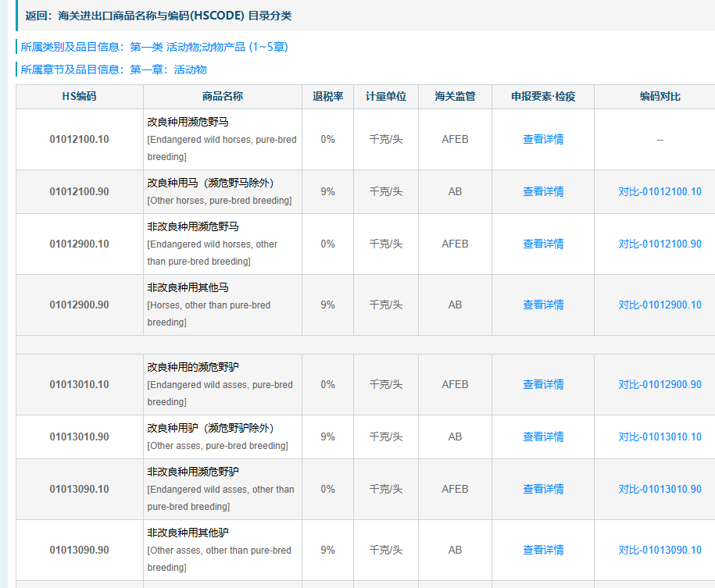Click AFEB supervision cell for 01012100.10
This screenshot has width=715, height=588.
coord(455,140)
